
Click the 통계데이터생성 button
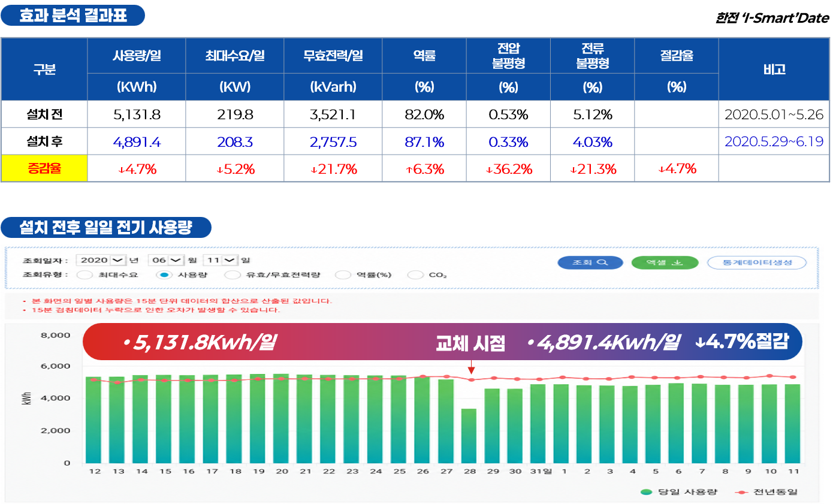pyautogui.click(x=757, y=262)
